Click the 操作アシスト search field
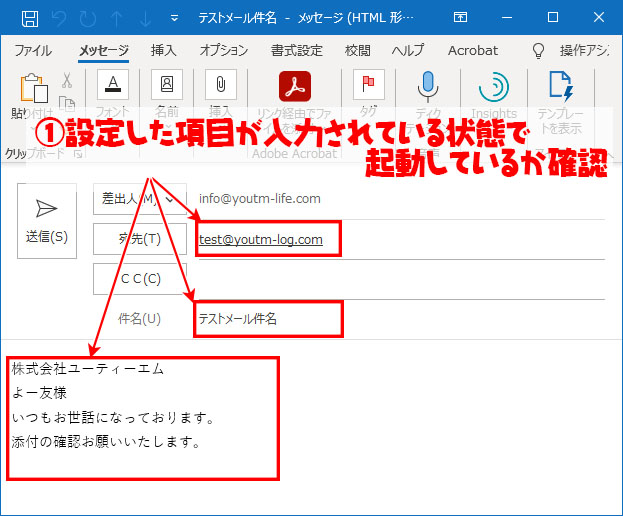 (584, 51)
